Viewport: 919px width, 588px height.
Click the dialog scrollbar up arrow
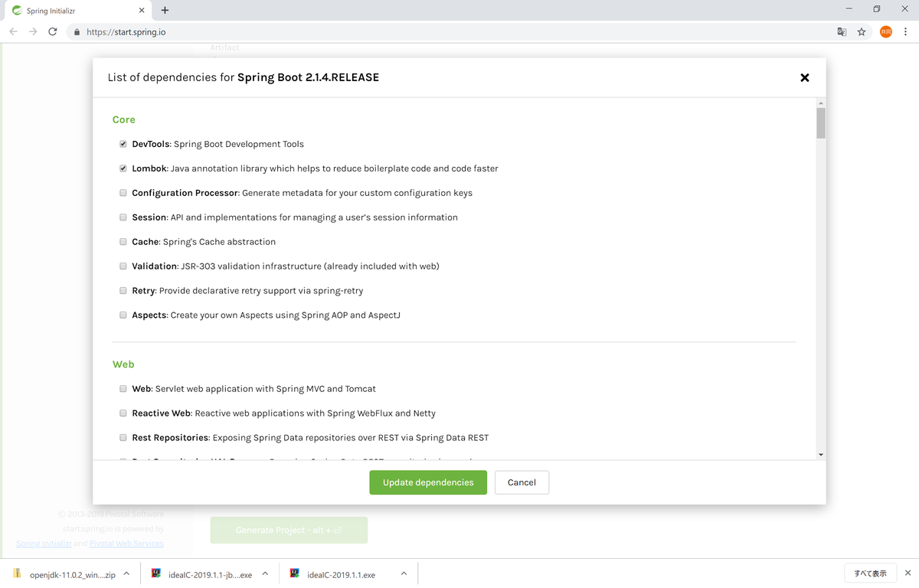(821, 103)
